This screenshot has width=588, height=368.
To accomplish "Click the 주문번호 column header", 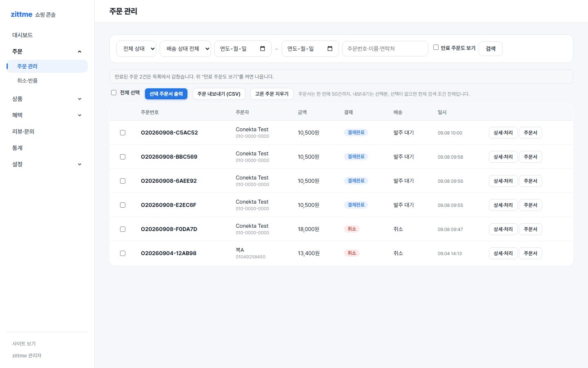I will [150, 112].
